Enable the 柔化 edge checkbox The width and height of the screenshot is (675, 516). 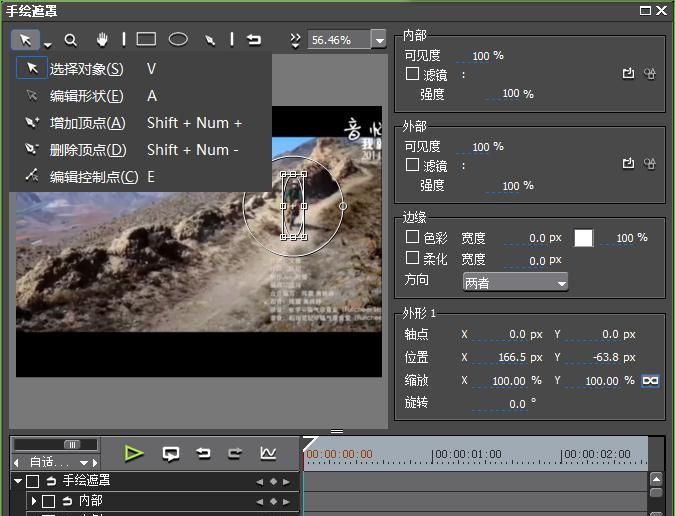click(x=412, y=258)
